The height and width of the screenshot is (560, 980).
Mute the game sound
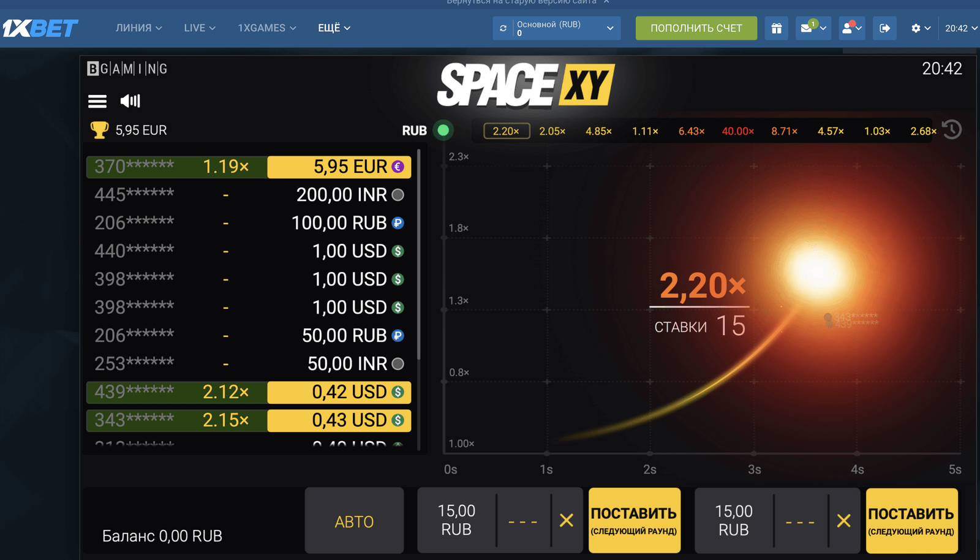(x=130, y=101)
